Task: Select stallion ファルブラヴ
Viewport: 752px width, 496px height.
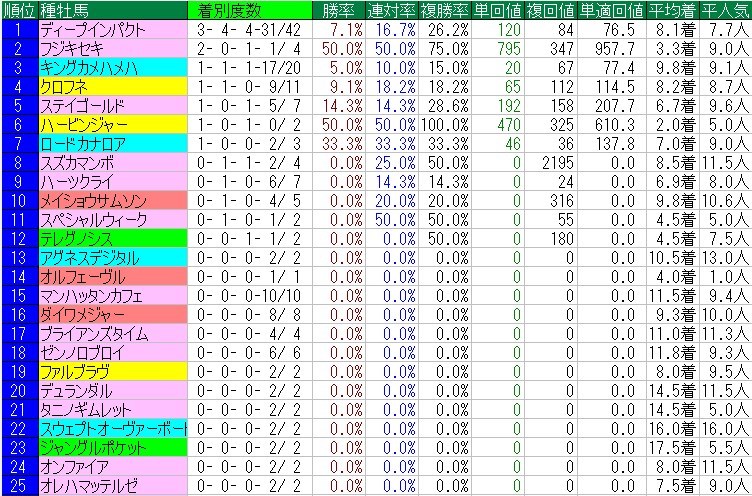Action: 112,372
